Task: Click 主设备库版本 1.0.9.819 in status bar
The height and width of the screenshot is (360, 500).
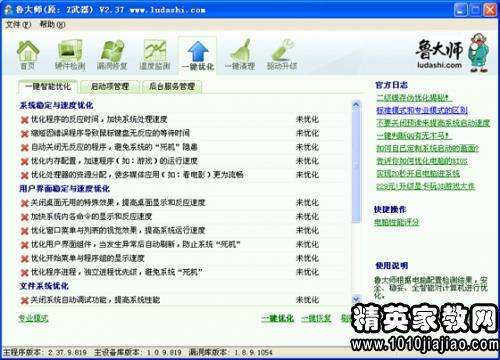Action: click(x=138, y=352)
